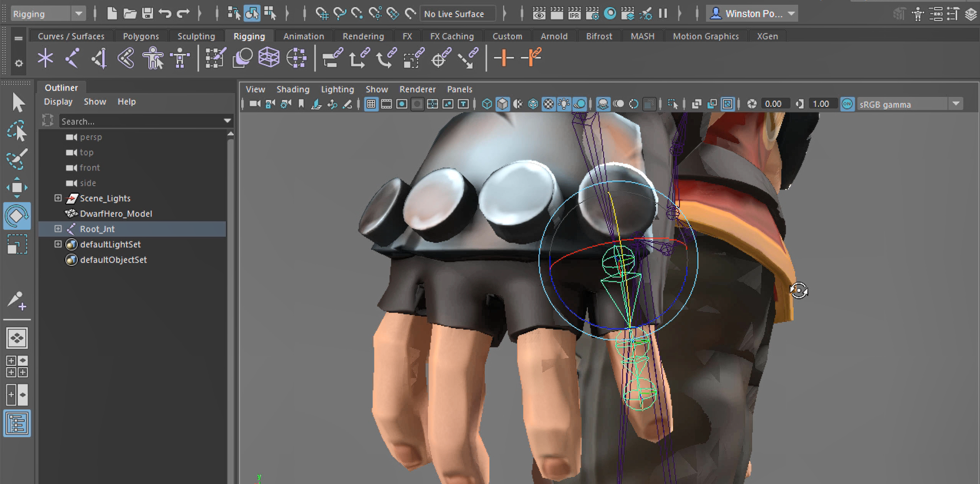The height and width of the screenshot is (484, 980).
Task: Click the Scale constraint icon
Action: tap(414, 58)
